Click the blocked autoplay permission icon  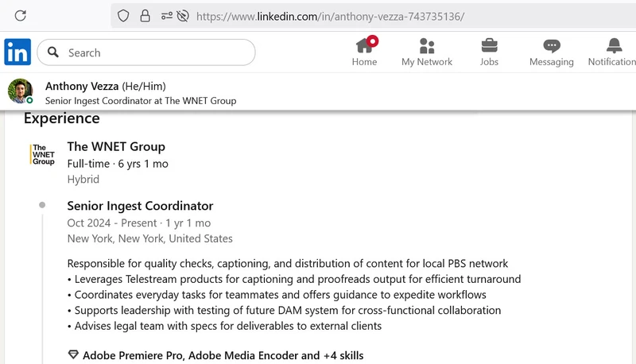coord(183,16)
